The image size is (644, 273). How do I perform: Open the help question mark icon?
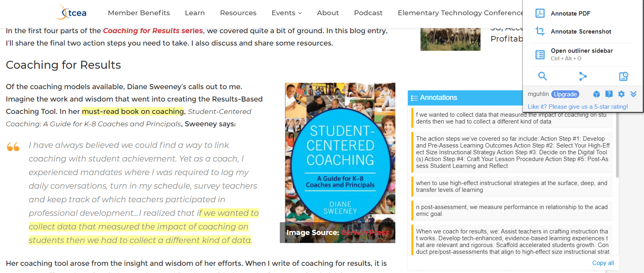[609, 94]
